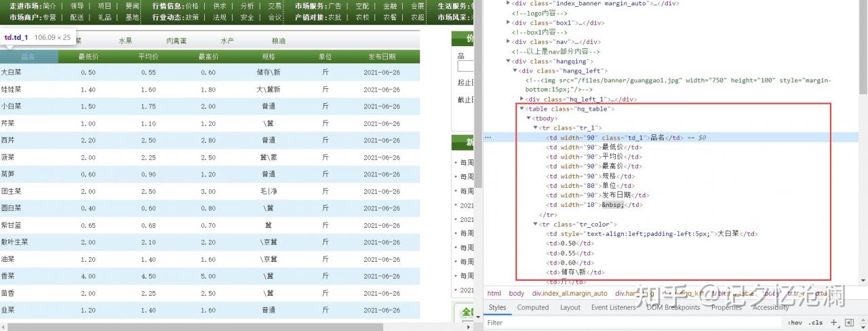Select the 水产 category tab
This screenshot has width=868, height=331.
[227, 41]
